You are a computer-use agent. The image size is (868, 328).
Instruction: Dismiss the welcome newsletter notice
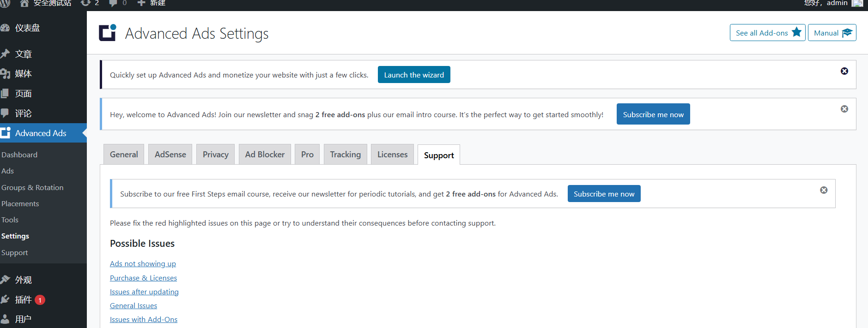tap(844, 109)
